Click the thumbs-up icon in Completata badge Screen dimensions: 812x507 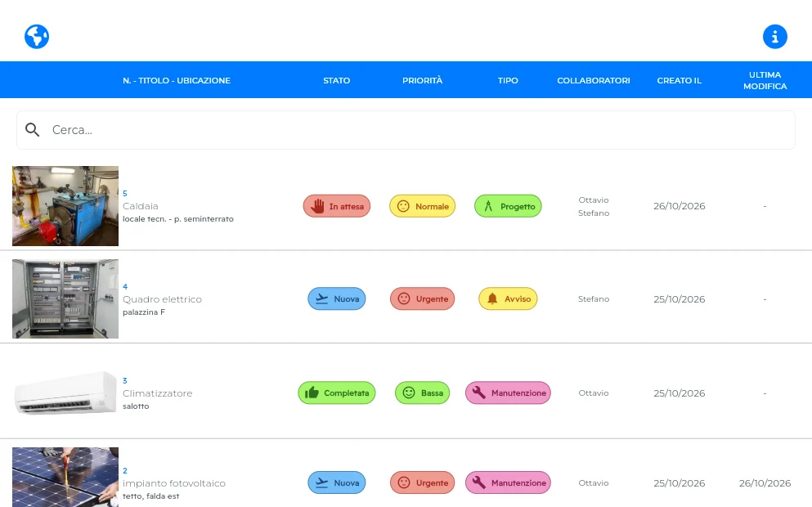[312, 393]
